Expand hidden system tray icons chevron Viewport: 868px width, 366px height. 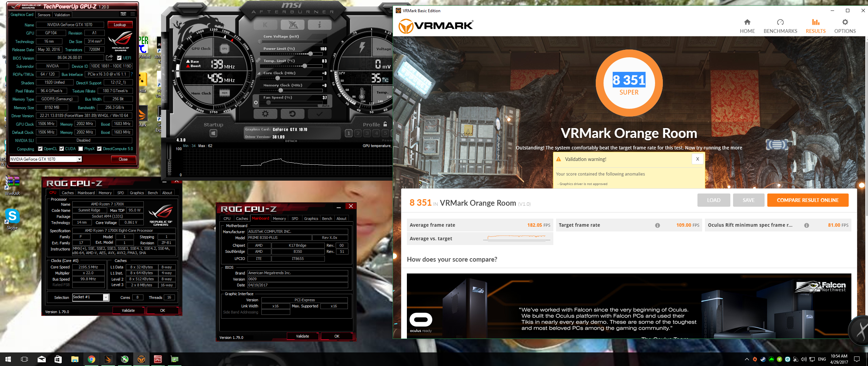tap(747, 359)
